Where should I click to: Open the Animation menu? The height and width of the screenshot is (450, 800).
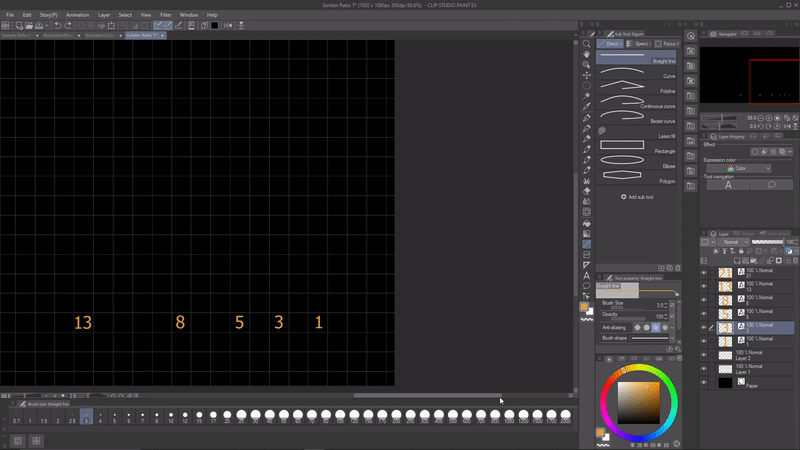tap(78, 15)
